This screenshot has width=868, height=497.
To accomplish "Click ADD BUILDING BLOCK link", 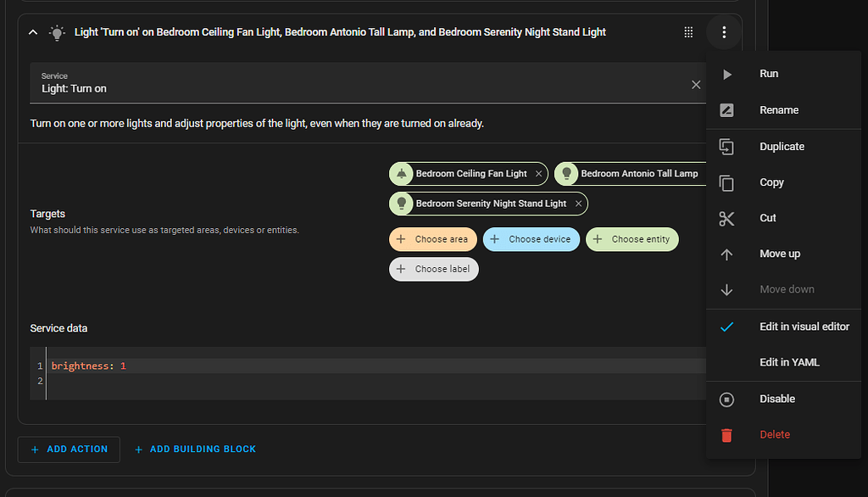I will coord(195,449).
